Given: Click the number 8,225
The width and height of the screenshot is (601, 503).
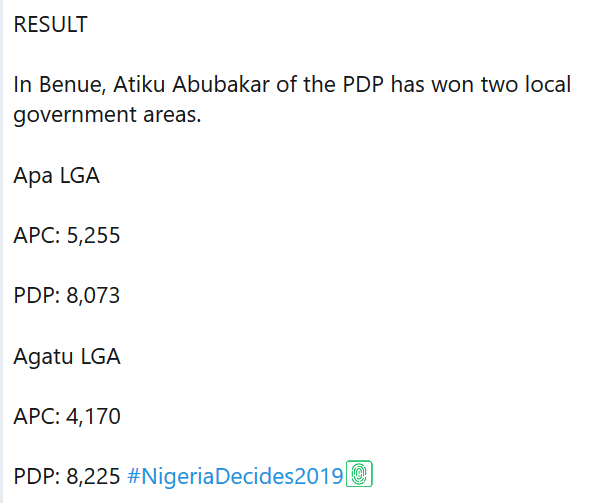Looking at the screenshot, I should (93, 475).
